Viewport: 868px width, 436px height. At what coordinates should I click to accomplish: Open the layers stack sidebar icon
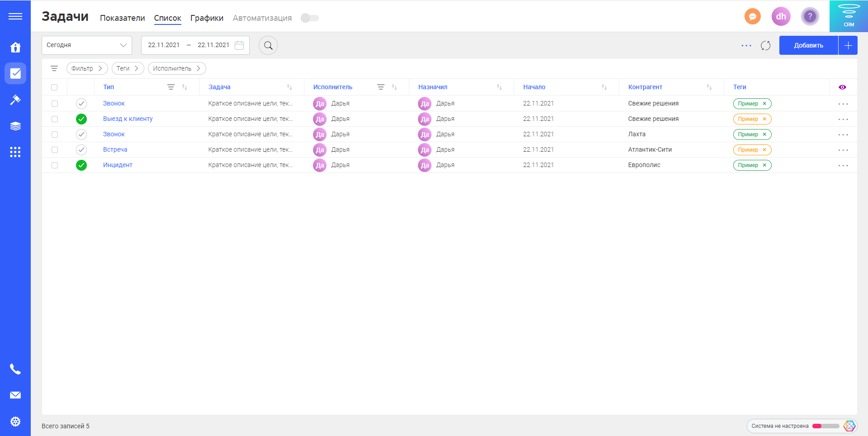pos(15,126)
